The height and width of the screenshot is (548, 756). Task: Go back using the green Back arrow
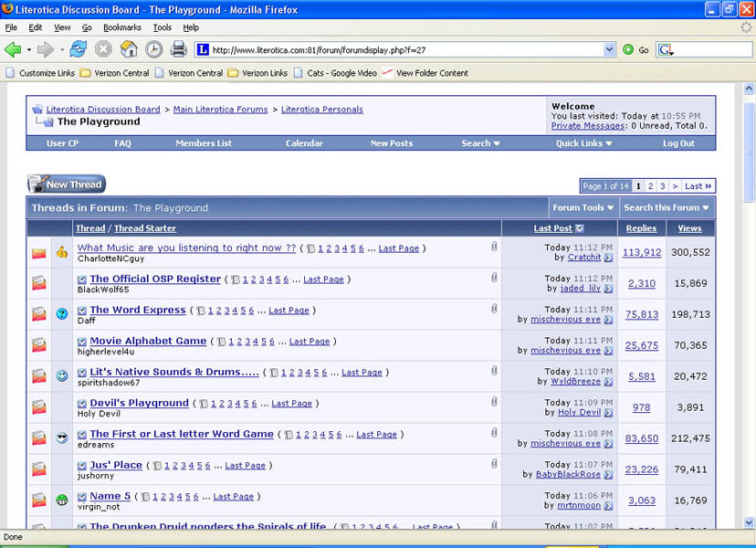(x=13, y=49)
